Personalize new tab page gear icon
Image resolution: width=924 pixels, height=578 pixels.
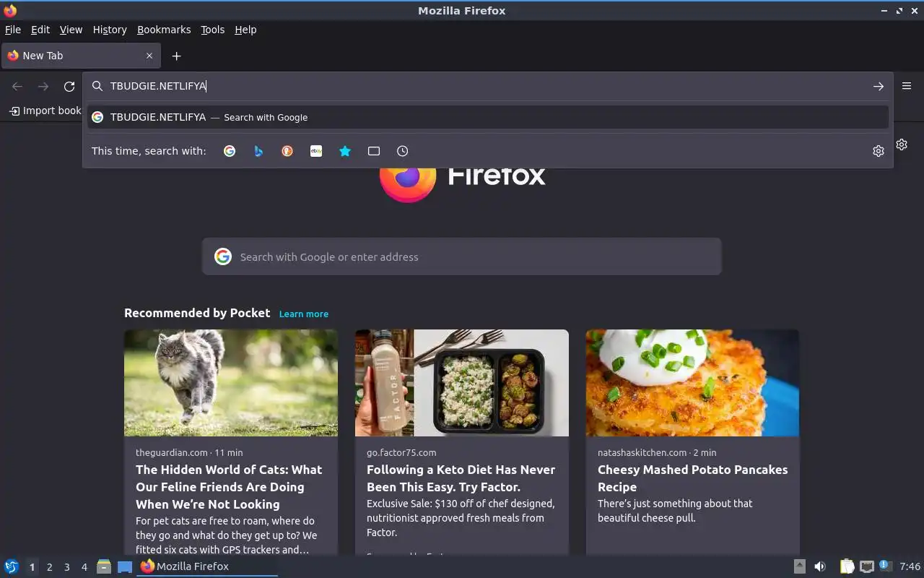tap(902, 144)
